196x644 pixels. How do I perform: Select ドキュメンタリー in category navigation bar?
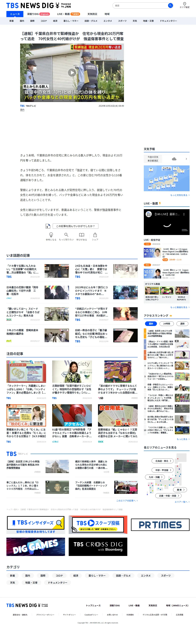coord(168,21)
